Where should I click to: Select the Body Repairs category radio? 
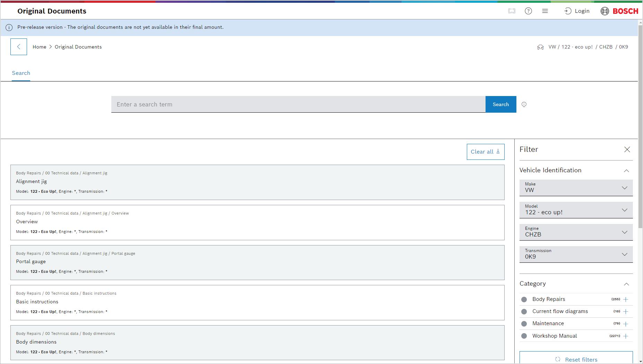click(524, 299)
